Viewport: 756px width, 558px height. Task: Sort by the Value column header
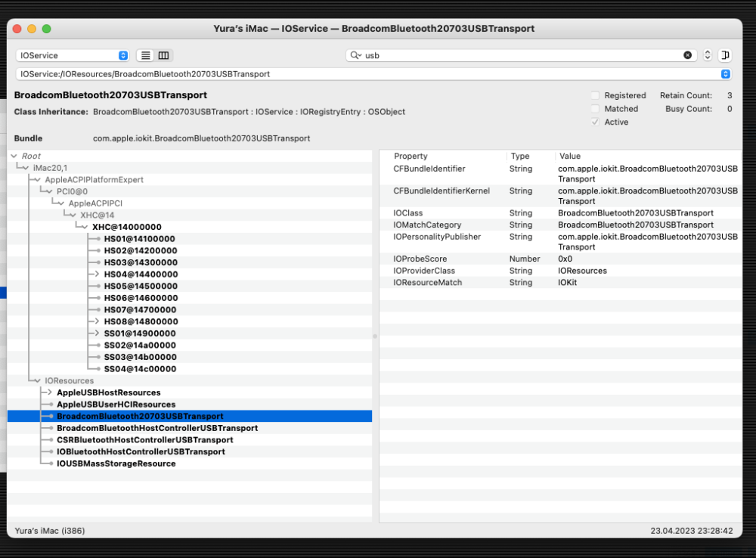coord(570,157)
